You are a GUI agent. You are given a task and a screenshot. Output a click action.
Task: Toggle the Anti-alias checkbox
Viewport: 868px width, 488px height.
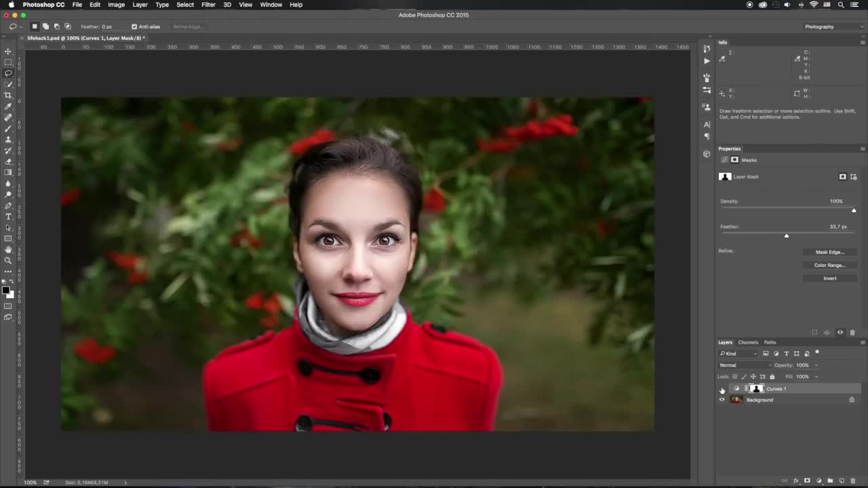134,27
